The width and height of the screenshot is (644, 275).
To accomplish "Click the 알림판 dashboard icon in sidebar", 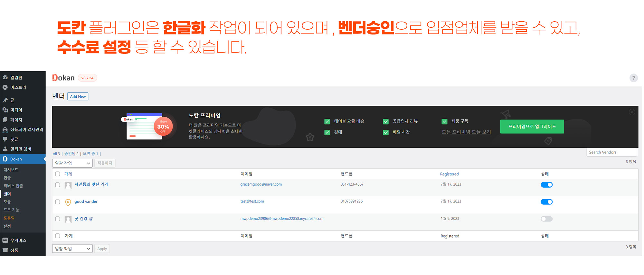I will (x=5, y=77).
